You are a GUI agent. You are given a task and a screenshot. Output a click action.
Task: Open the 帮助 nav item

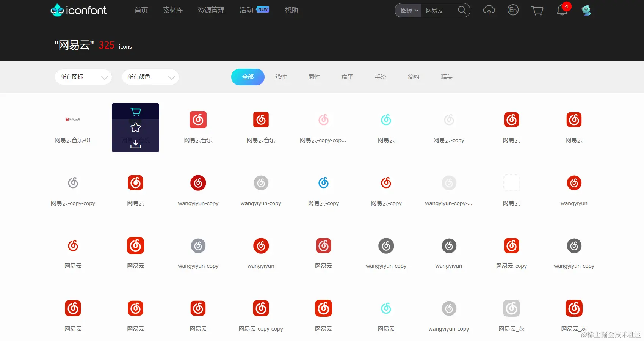click(x=291, y=10)
